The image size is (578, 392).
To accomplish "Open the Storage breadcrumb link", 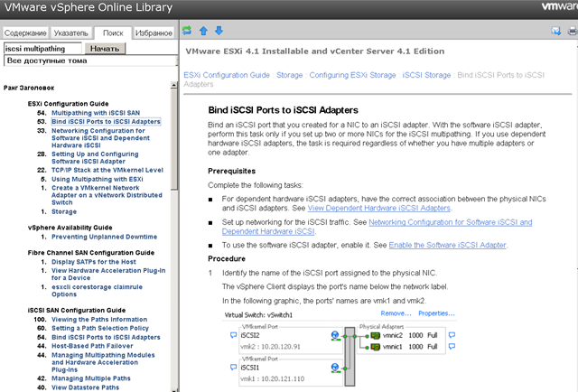I will click(x=289, y=75).
